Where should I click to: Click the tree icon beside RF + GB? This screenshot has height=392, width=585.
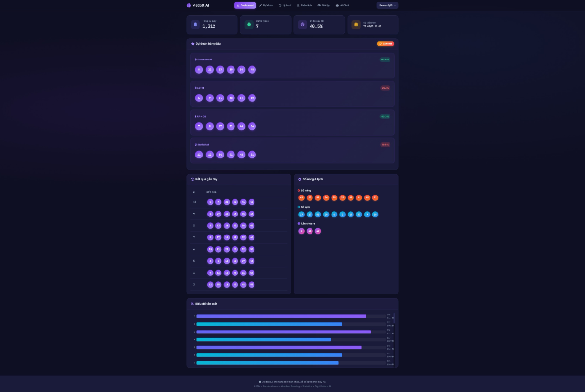[195, 116]
